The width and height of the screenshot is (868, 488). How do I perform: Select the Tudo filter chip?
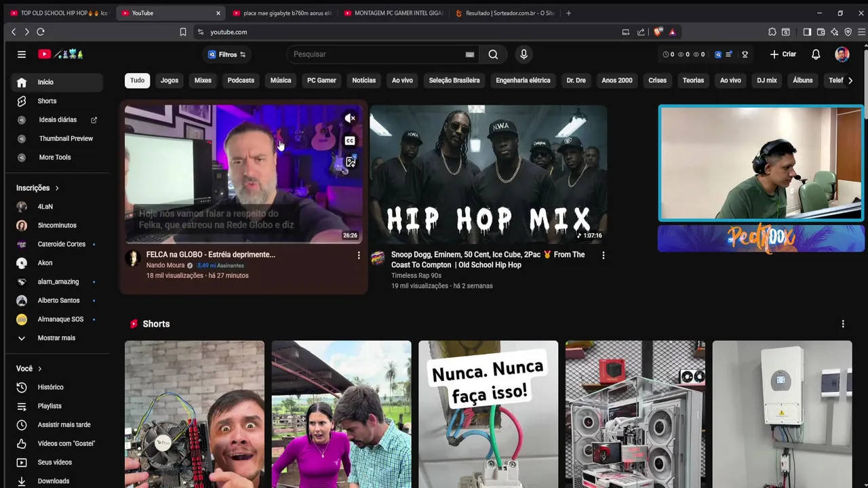[137, 81]
